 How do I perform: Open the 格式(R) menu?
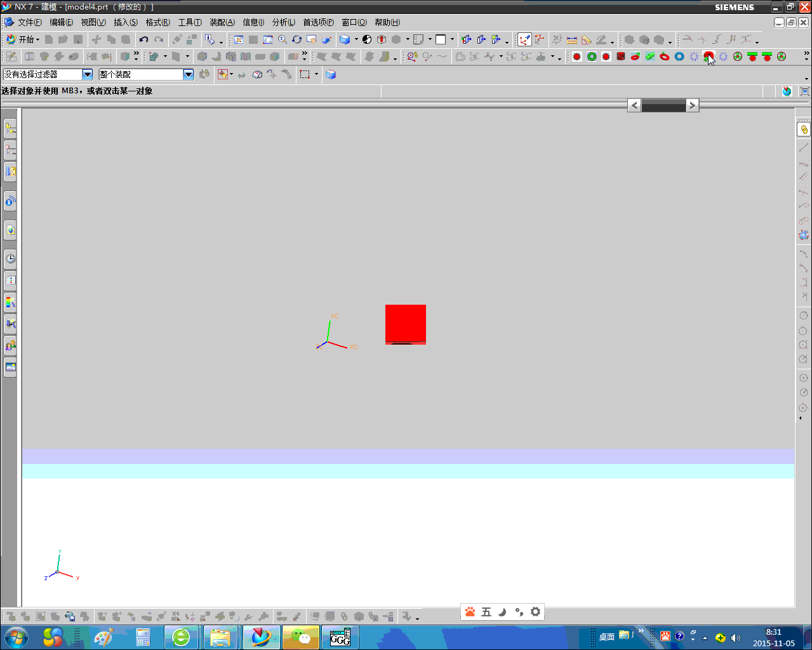(x=157, y=22)
